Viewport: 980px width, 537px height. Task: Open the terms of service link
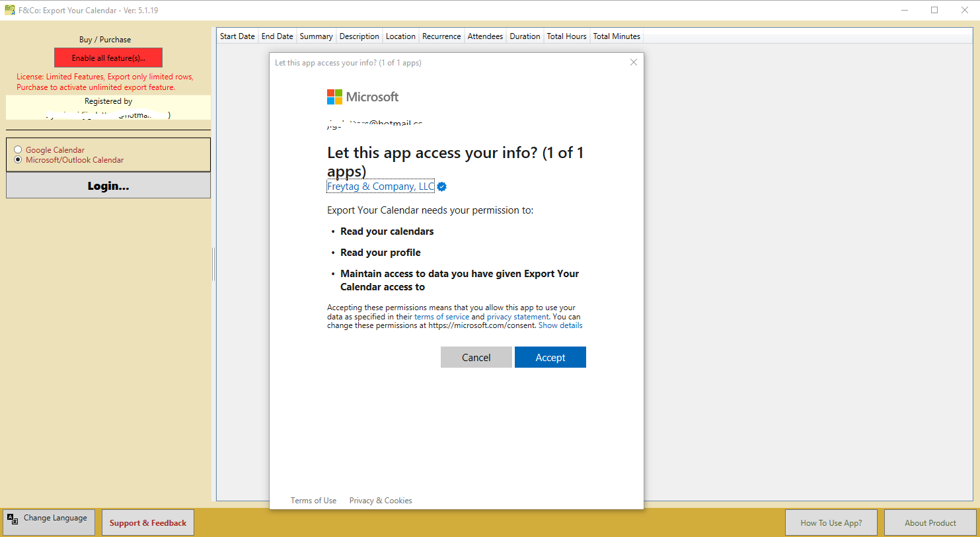pyautogui.click(x=441, y=317)
